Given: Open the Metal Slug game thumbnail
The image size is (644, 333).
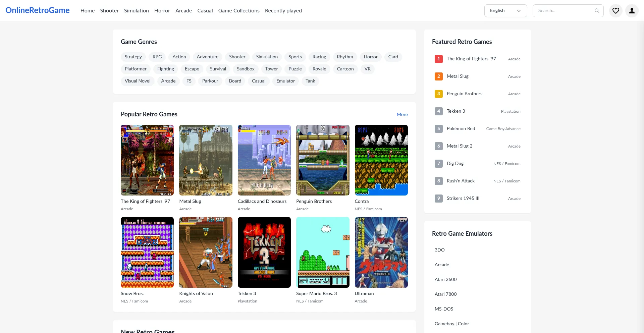Looking at the screenshot, I should (x=206, y=160).
